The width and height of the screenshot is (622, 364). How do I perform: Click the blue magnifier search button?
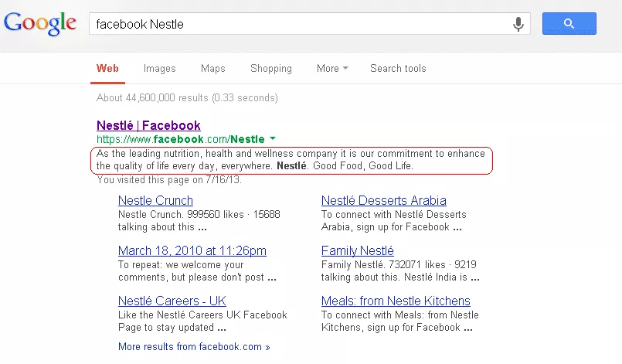pyautogui.click(x=569, y=23)
